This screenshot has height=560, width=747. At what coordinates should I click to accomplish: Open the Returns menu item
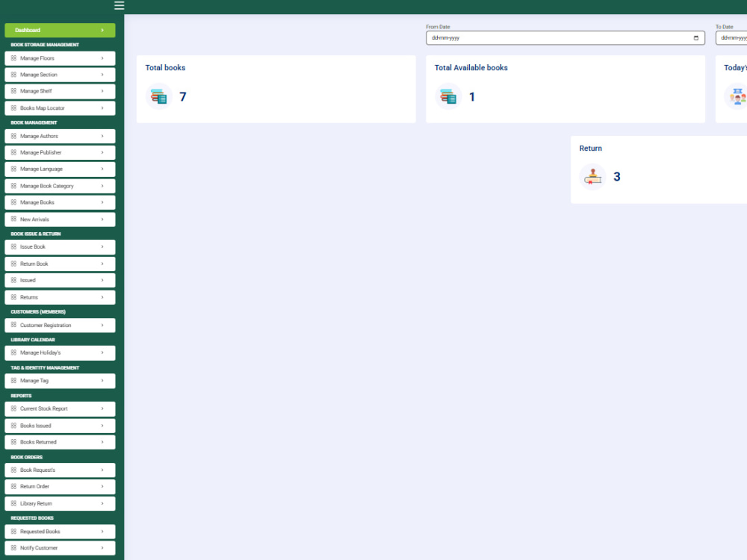pyautogui.click(x=60, y=297)
